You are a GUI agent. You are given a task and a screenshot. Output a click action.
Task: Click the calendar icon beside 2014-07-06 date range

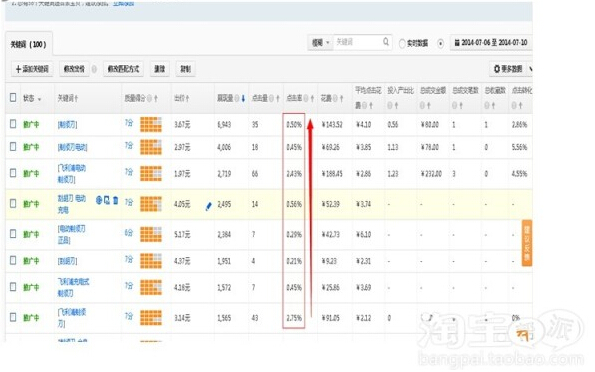pos(457,43)
